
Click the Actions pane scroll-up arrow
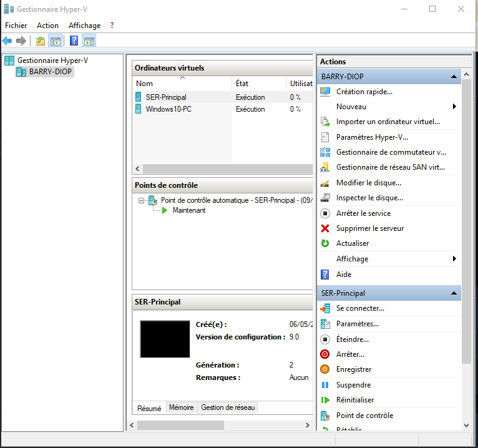click(x=466, y=74)
